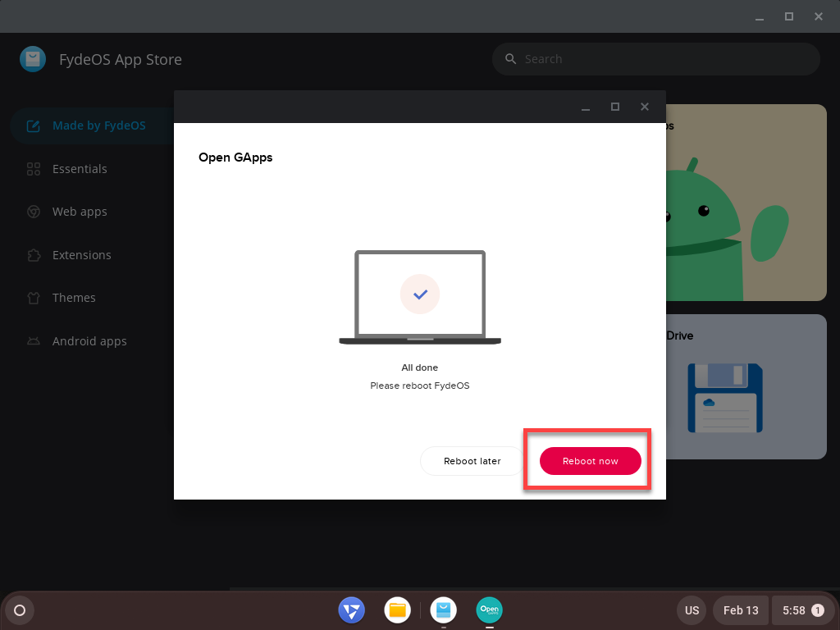Viewport: 840px width, 630px height.
Task: Click the Web apps Chrome icon
Action: point(33,212)
